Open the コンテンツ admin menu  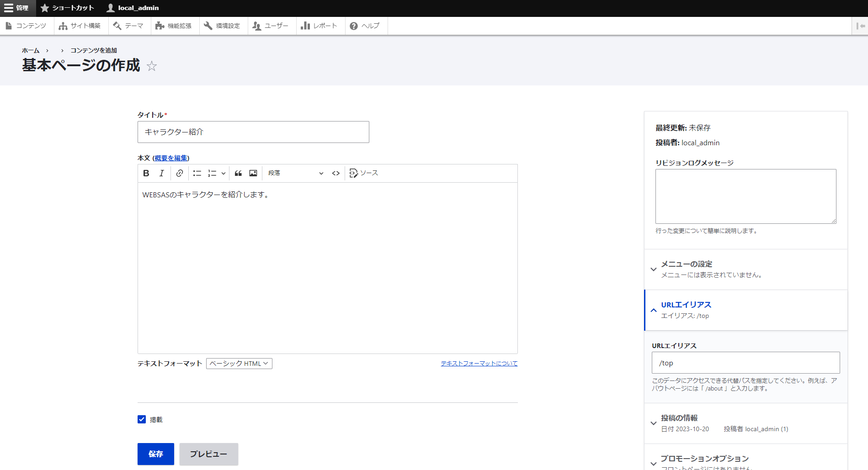click(x=26, y=26)
